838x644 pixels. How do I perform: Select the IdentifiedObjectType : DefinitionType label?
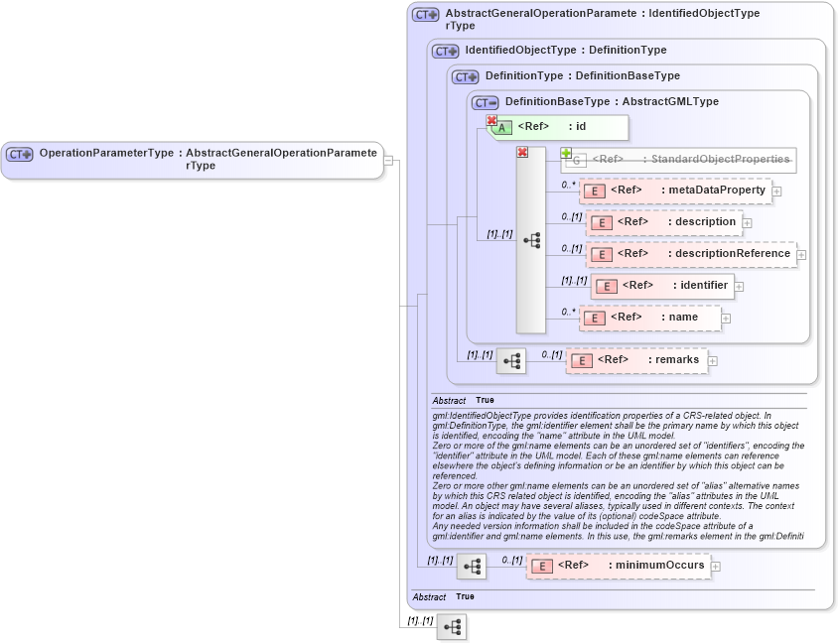click(x=566, y=50)
